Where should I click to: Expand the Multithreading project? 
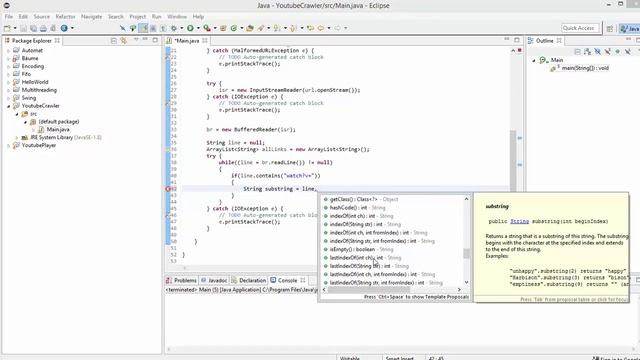pos(9,90)
